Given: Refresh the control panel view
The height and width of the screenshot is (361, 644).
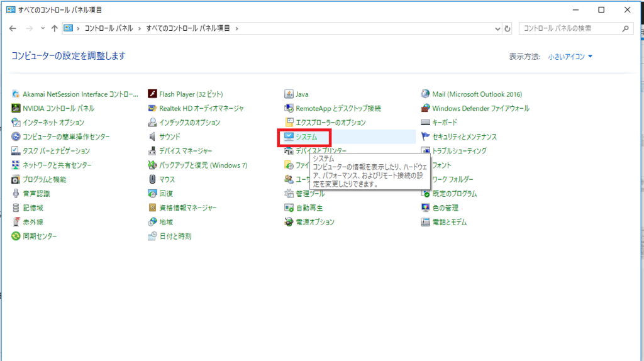Looking at the screenshot, I should (508, 29).
